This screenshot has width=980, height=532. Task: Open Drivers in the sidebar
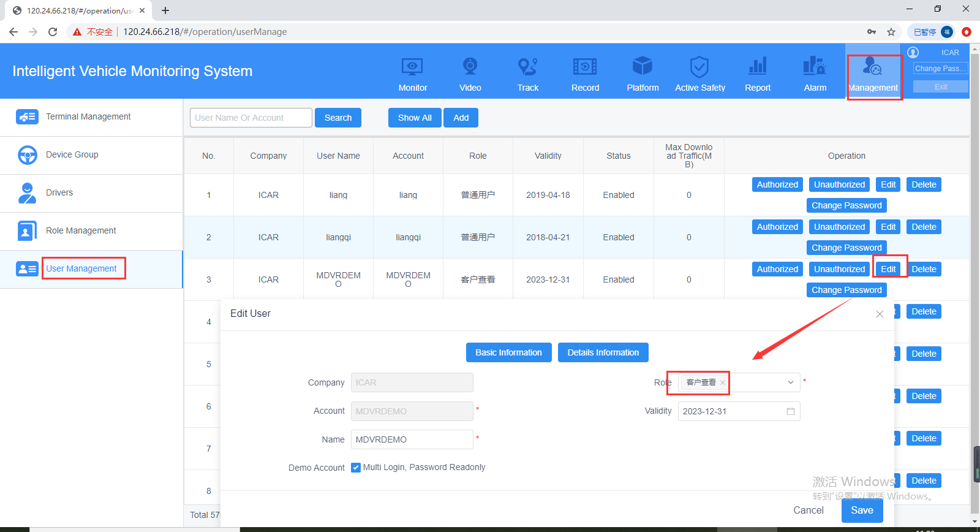[x=91, y=193]
